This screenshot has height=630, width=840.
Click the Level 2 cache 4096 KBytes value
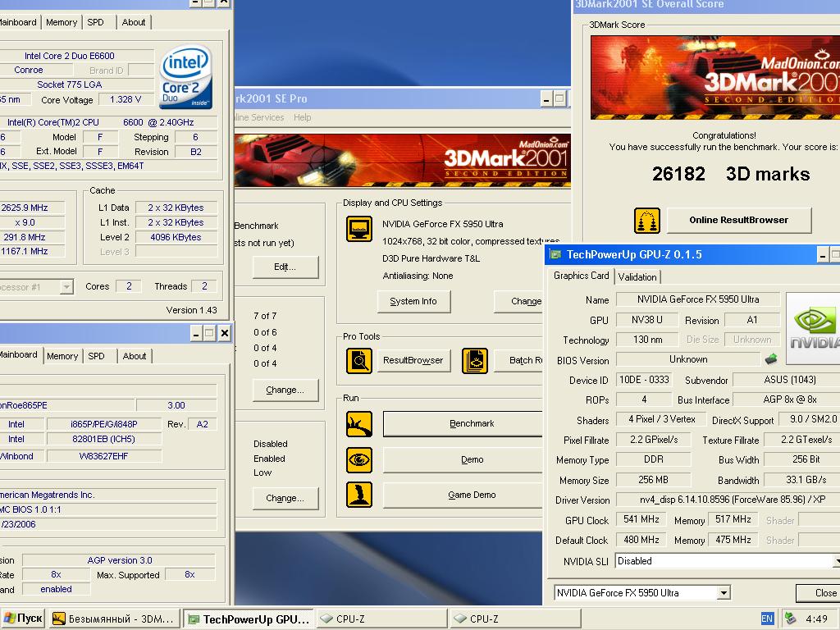[x=176, y=237]
